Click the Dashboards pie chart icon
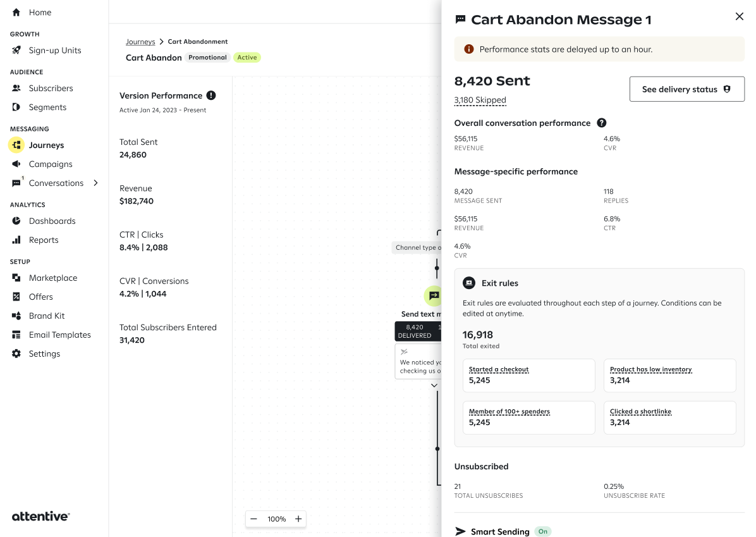756x537 pixels. [16, 221]
